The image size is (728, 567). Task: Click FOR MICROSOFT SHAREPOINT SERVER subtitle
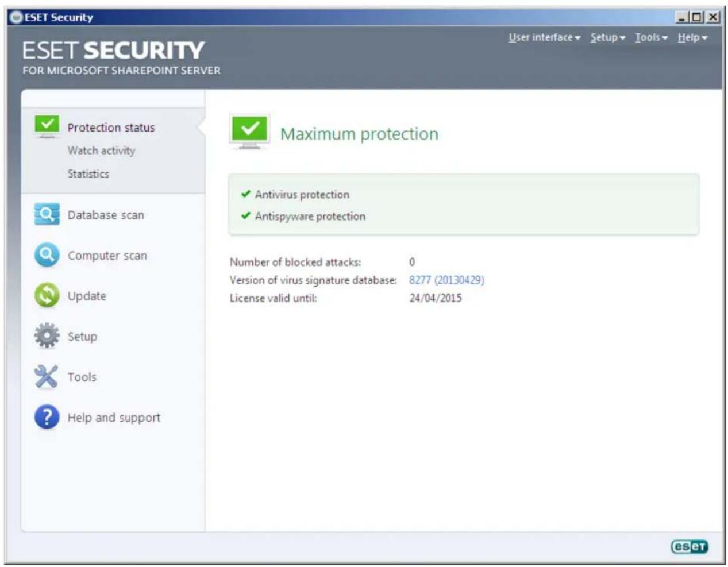121,70
